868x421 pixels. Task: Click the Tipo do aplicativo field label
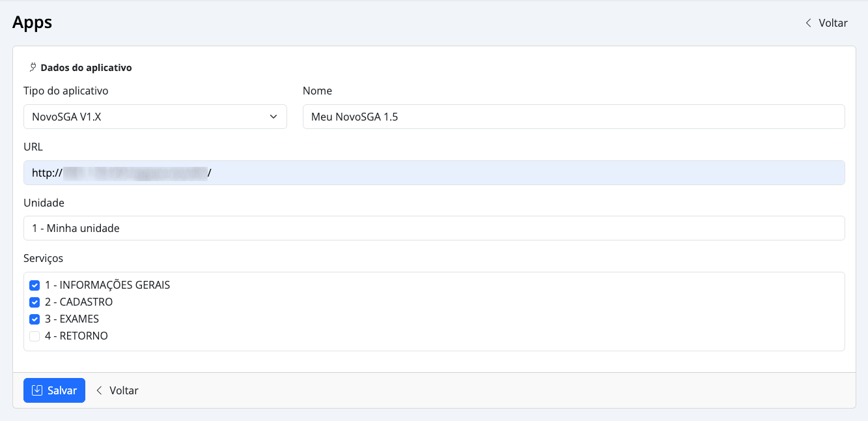click(66, 91)
